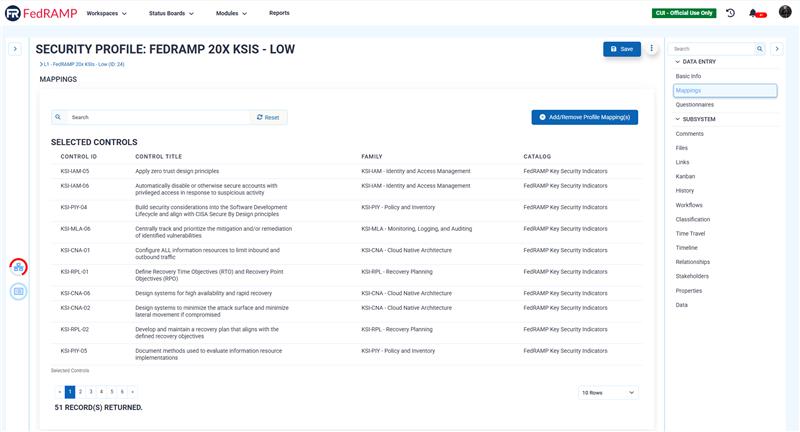Select the KSI-RPL-01 control ID
Screen dimensions: 800x432
74,272
